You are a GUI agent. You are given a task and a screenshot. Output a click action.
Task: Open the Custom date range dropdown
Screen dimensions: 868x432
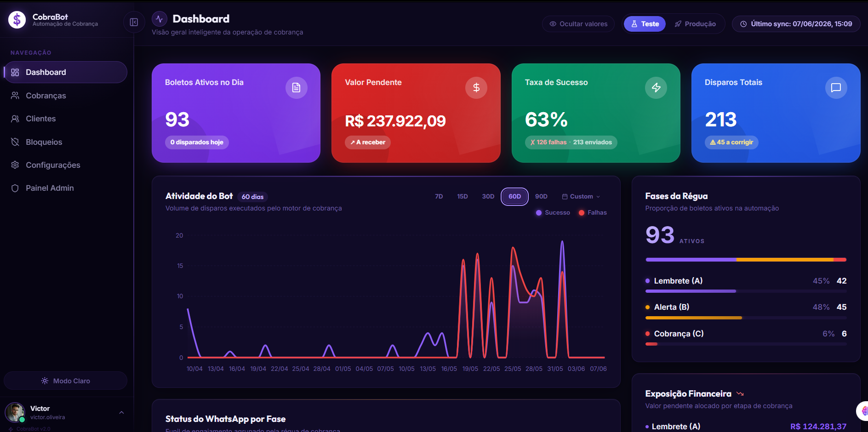pyautogui.click(x=581, y=196)
